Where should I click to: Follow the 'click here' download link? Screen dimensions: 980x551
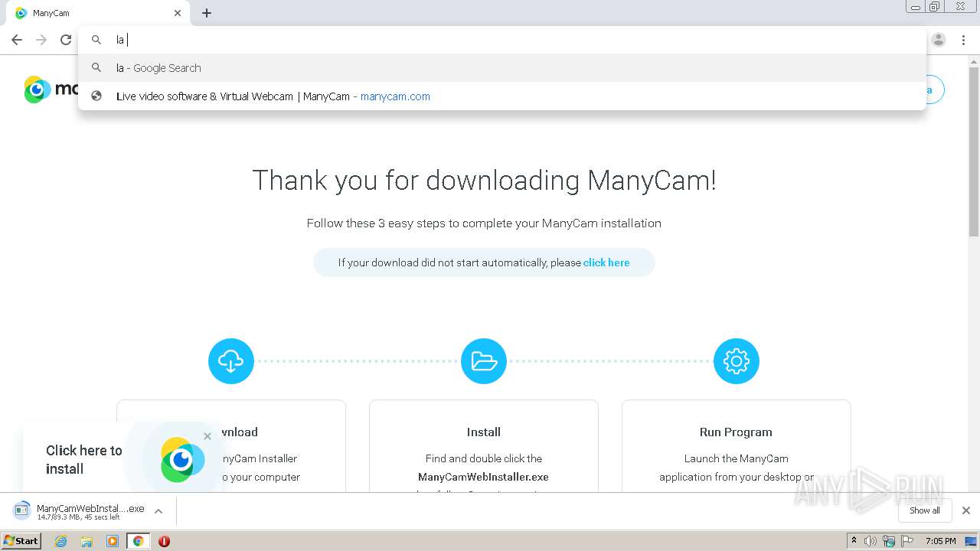coord(606,262)
